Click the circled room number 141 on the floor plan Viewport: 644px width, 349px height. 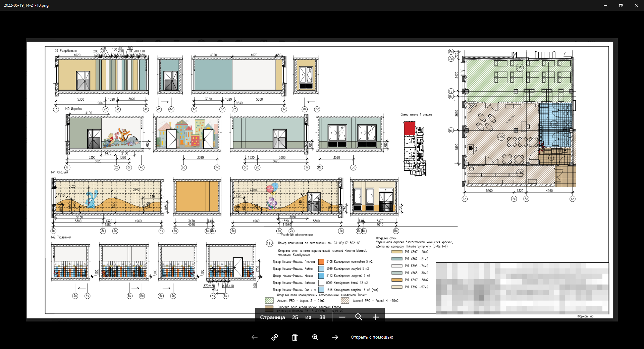[520, 67]
